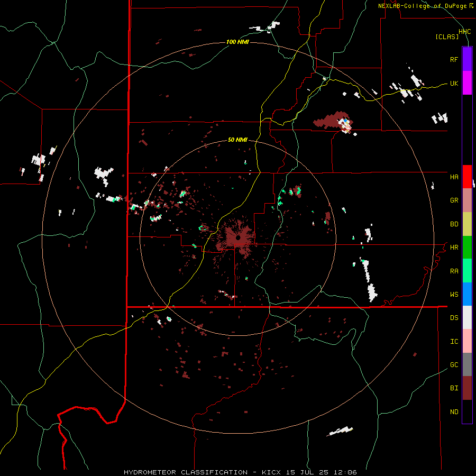
Task: Click the "BI" legend label
Action: click(454, 388)
